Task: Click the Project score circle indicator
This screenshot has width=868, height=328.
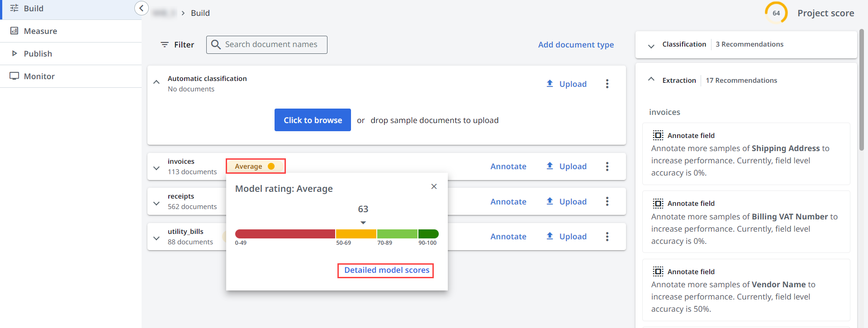Action: (x=776, y=13)
